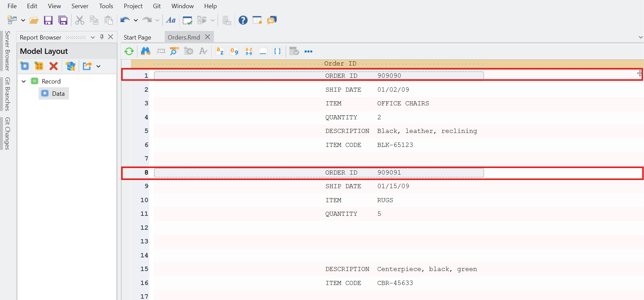This screenshot has width=644, height=300.
Task: Select the numeric 0-9 pattern icon
Action: point(234,51)
